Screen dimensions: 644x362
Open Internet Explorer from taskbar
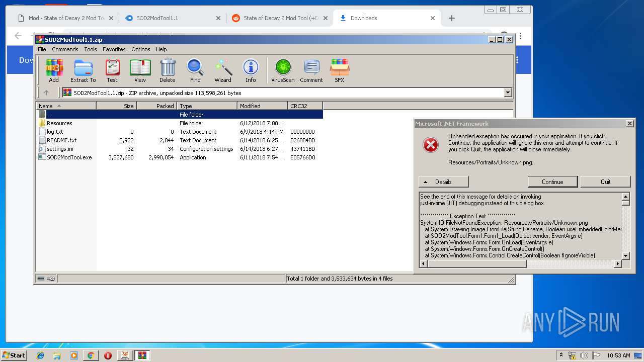pyautogui.click(x=40, y=355)
